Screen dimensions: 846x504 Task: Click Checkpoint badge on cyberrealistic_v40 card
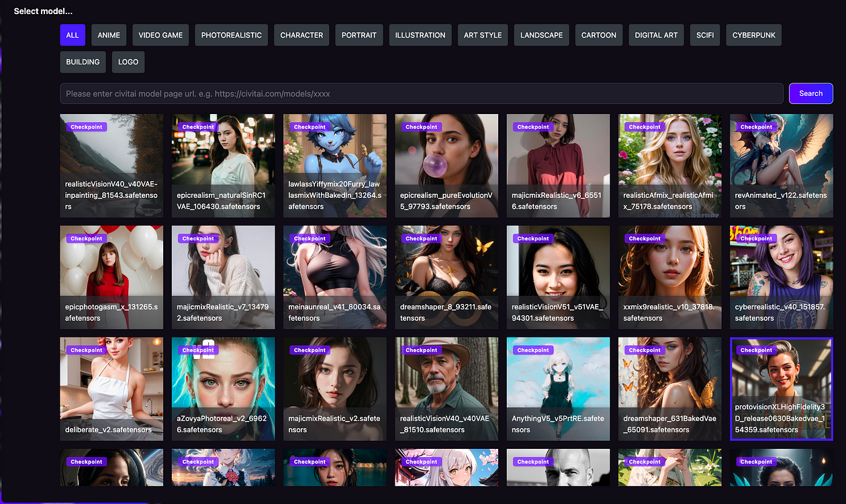click(x=756, y=238)
